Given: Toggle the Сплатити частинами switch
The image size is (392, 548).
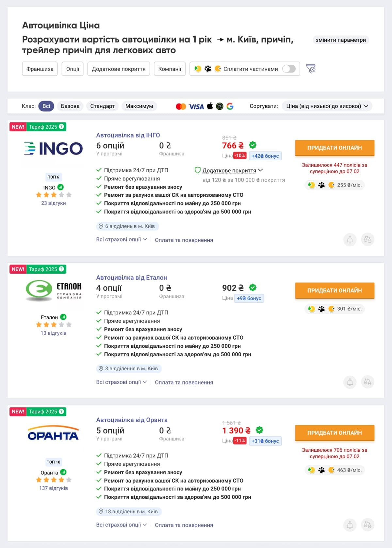Looking at the screenshot, I should [289, 69].
